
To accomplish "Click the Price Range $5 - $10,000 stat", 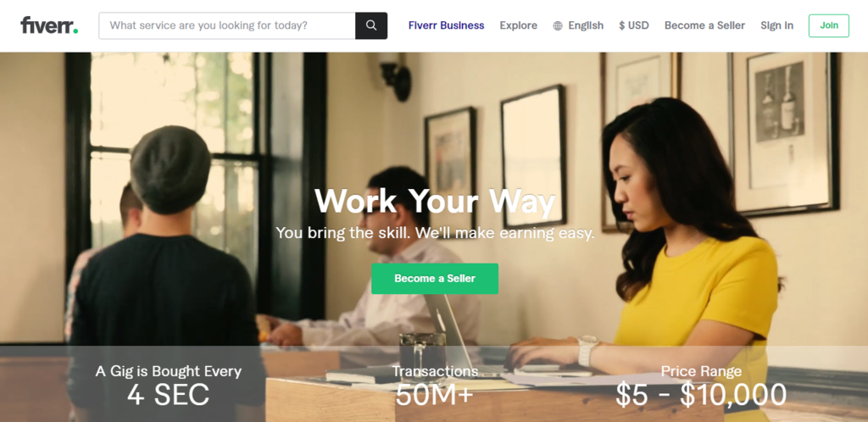I will pyautogui.click(x=701, y=384).
